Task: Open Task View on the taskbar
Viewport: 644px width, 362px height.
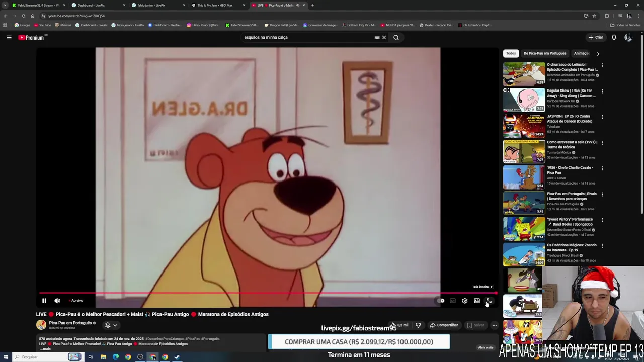Action: coord(91,357)
